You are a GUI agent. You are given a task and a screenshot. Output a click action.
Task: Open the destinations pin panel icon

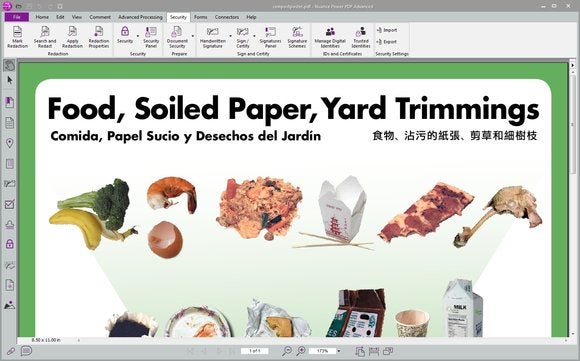click(10, 143)
